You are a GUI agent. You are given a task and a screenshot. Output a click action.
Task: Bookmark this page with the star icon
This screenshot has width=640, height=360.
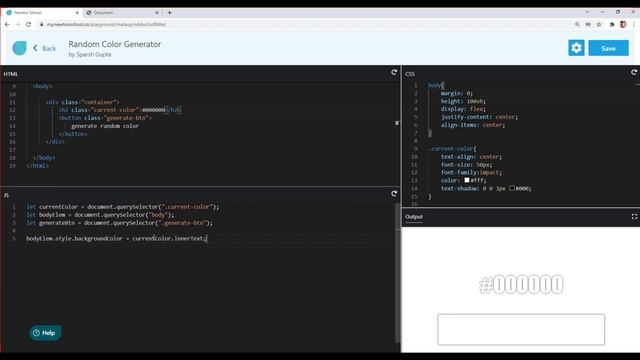(x=599, y=24)
